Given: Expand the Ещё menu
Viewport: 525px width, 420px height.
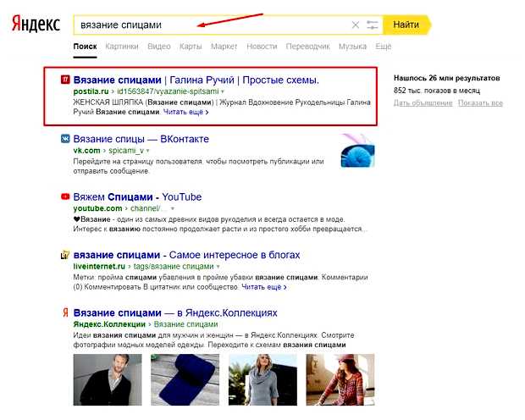Looking at the screenshot, I should [x=384, y=47].
